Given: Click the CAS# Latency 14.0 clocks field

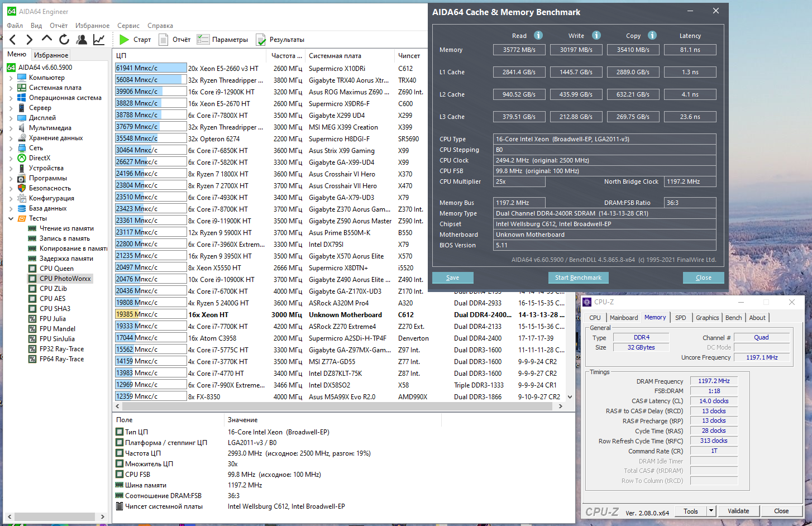Looking at the screenshot, I should click(714, 401).
